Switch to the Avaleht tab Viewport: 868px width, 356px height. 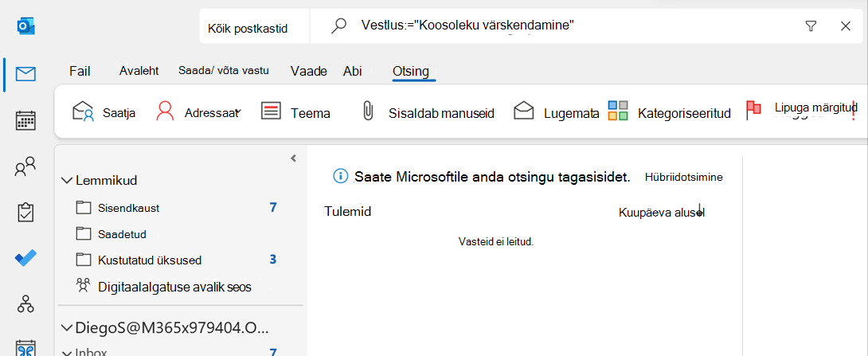(x=139, y=71)
